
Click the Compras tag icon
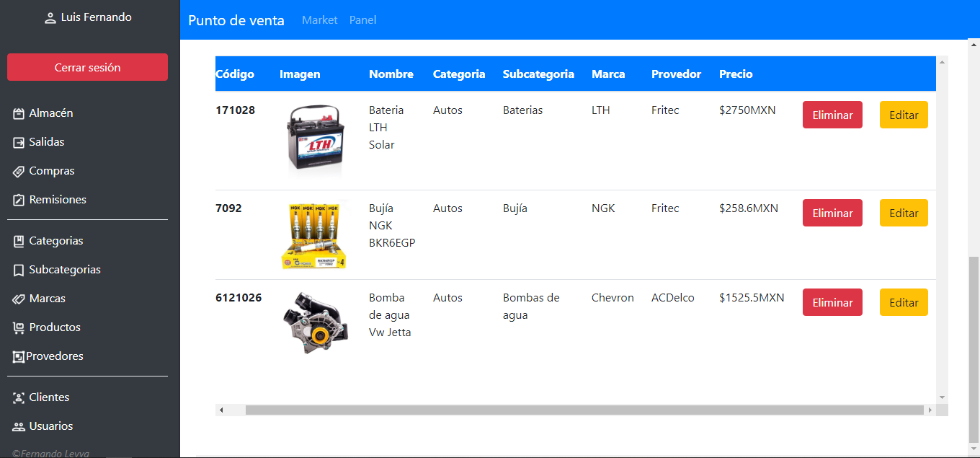[19, 171]
